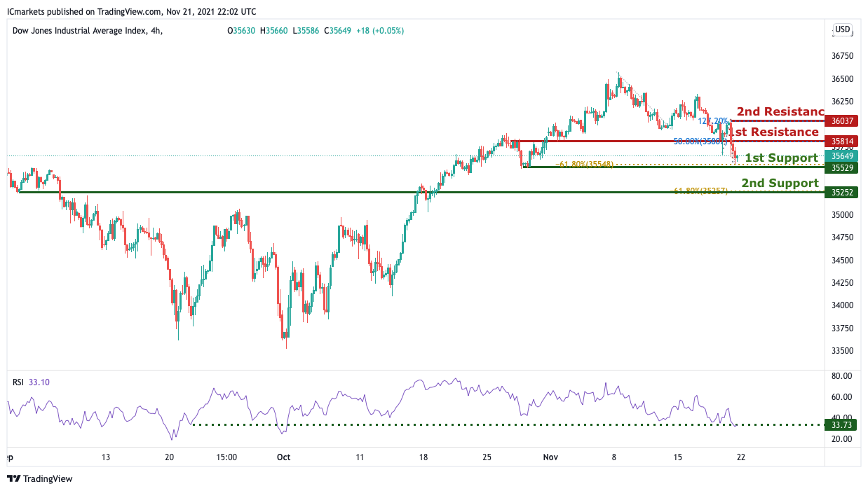Click the 8 date axis label
The image size is (868, 491).
tap(613, 457)
